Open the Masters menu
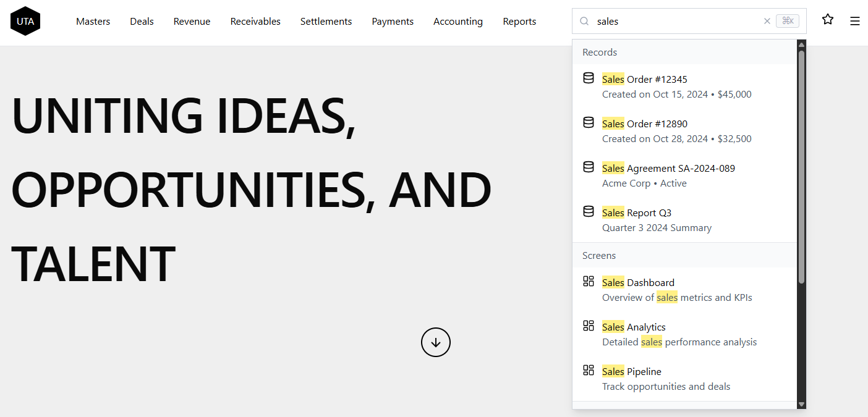Image resolution: width=868 pixels, height=417 pixels. 93,21
